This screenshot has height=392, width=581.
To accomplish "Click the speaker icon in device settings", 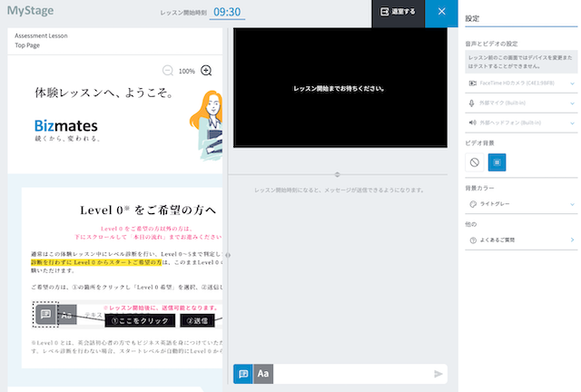I will (472, 122).
